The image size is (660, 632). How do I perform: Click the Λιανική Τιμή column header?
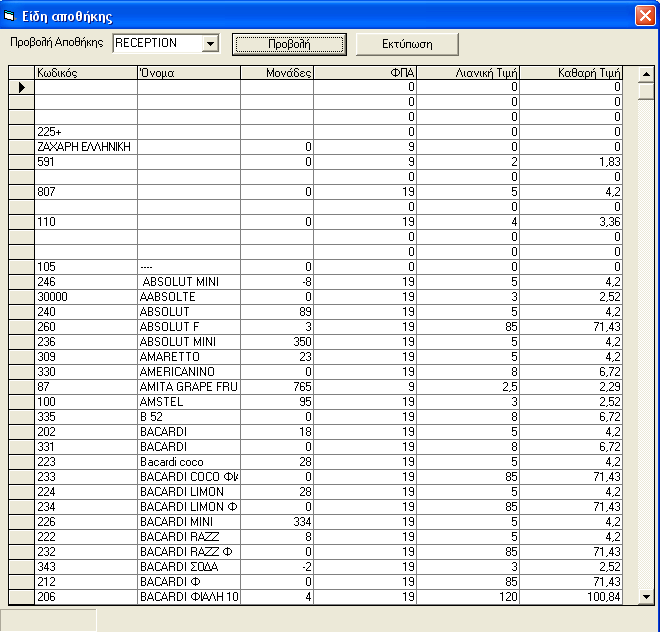tap(468, 73)
